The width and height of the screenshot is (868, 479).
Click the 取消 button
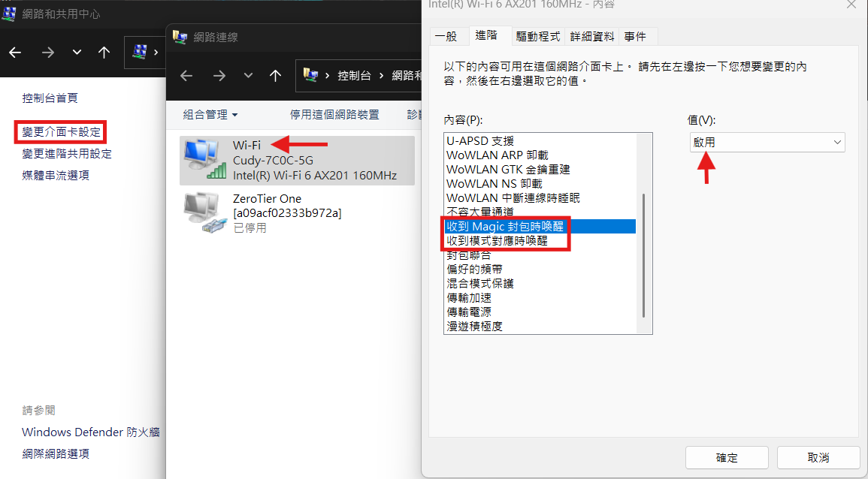(818, 457)
